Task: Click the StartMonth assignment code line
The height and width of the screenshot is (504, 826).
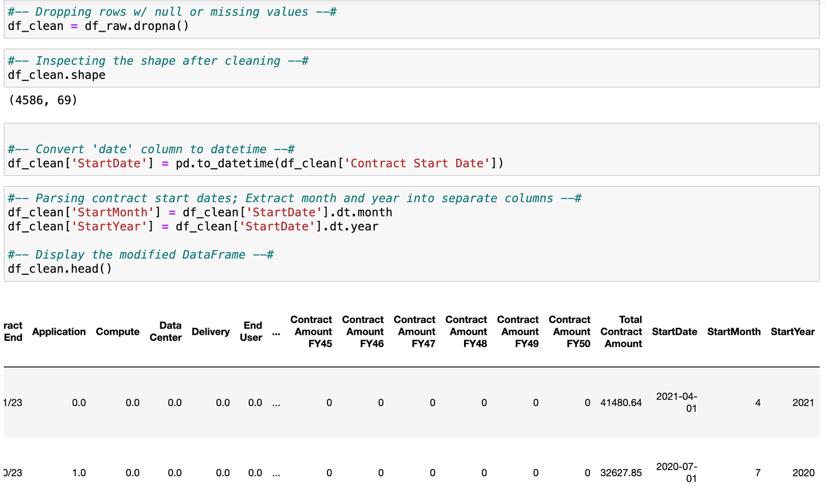Action: [200, 213]
